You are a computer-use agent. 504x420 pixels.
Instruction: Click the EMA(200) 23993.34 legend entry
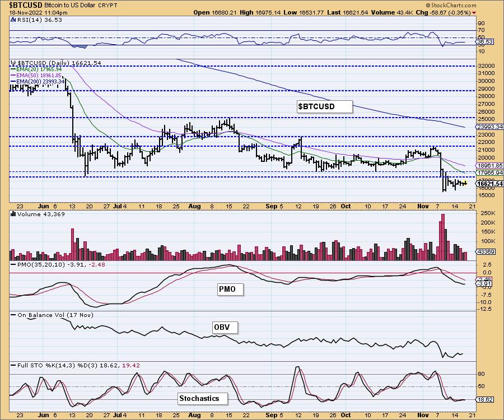38,82
